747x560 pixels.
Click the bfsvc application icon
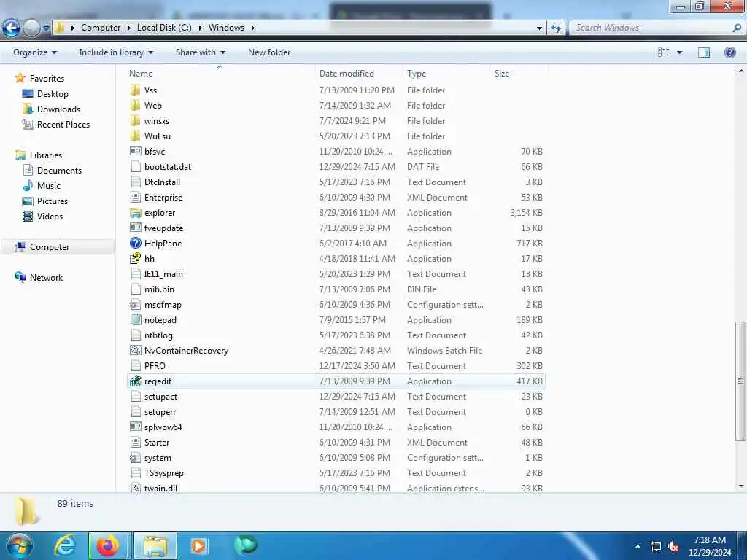[x=136, y=152]
